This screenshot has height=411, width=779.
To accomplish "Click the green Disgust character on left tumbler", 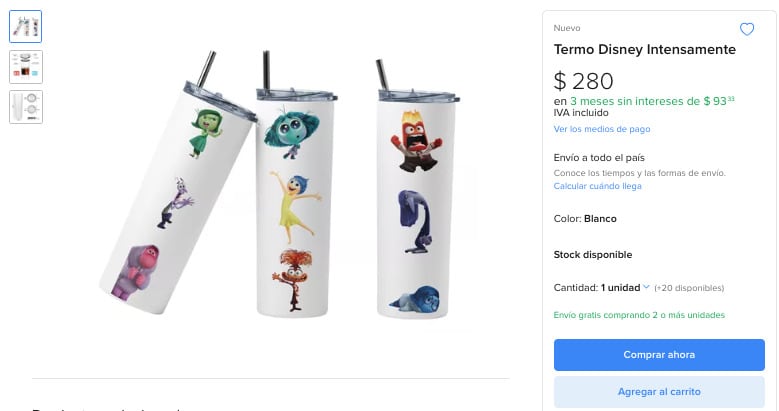I will pos(207,131).
